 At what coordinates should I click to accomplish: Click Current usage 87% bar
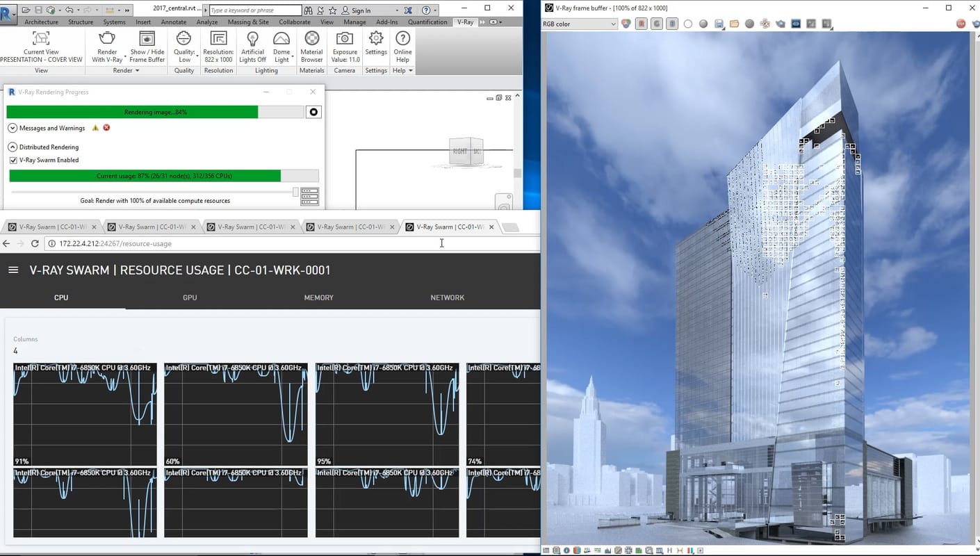pyautogui.click(x=164, y=176)
